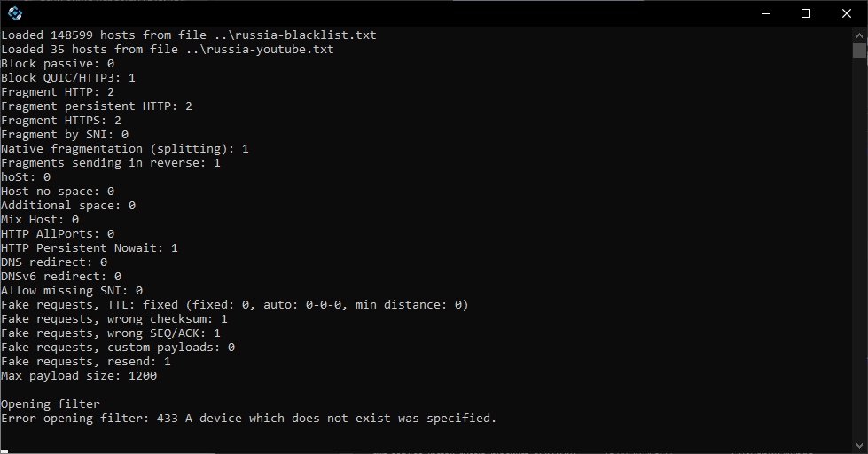Click the vertical scrollbar thumb
Screen dimensions: 868x454
(x=859, y=50)
